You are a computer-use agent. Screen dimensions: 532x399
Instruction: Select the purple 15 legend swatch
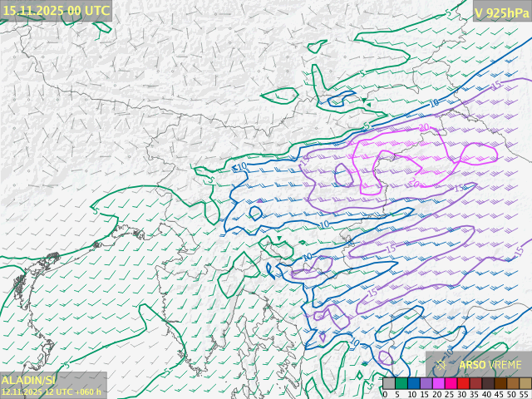tap(426, 383)
